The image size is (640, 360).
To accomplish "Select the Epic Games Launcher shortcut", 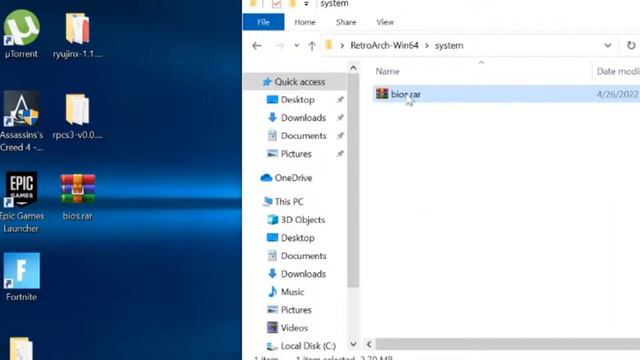I will [x=21, y=202].
